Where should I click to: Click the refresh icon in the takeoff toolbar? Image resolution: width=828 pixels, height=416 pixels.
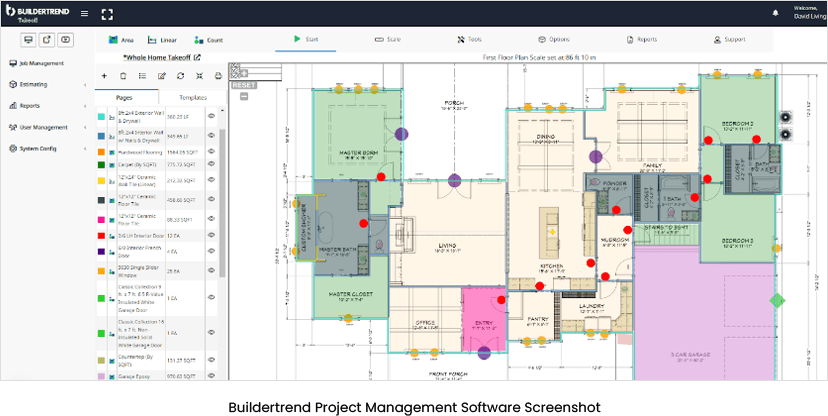181,75
